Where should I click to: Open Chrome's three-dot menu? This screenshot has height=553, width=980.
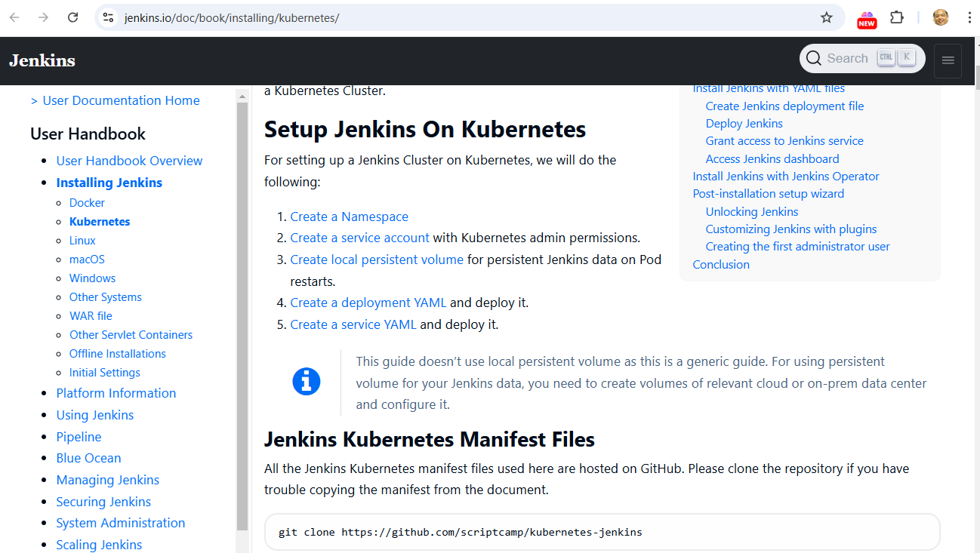click(969, 17)
